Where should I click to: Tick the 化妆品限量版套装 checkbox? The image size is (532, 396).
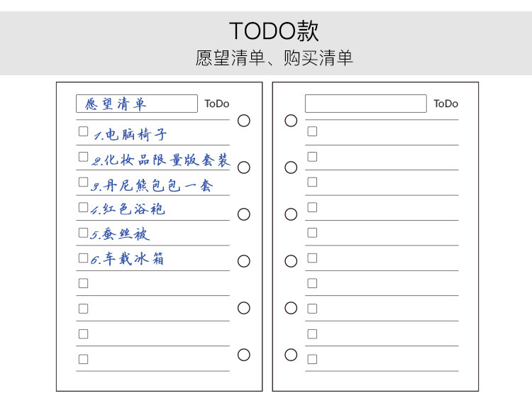pyautogui.click(x=83, y=157)
